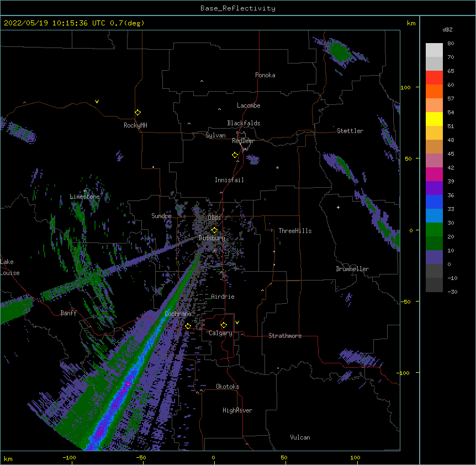Select the RockyMH label
Screen dimensions: 476x465
[135, 125]
